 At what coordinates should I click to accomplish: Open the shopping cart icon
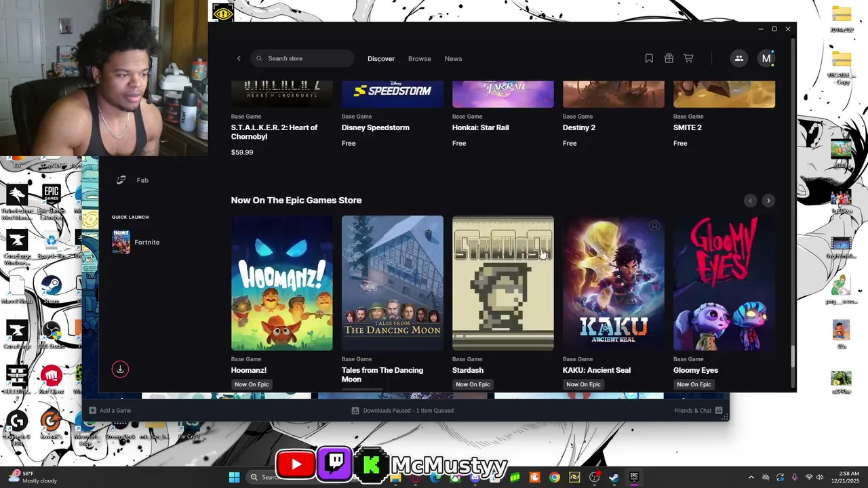pyautogui.click(x=688, y=58)
